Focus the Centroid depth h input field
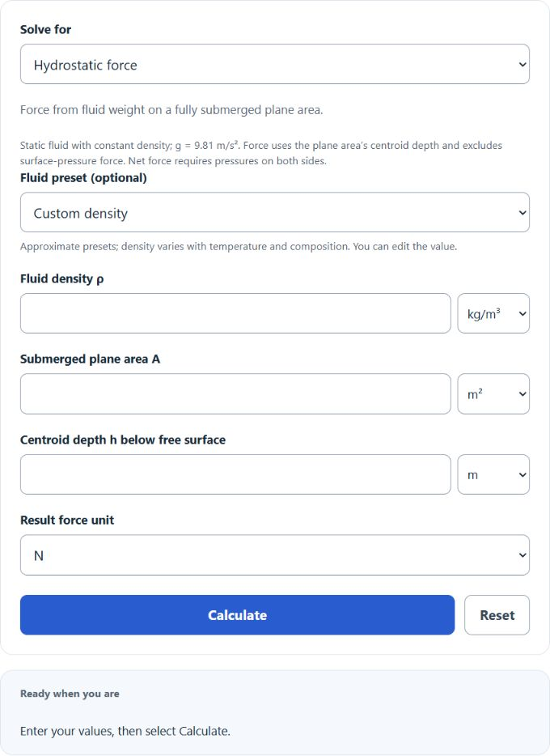 (x=235, y=474)
